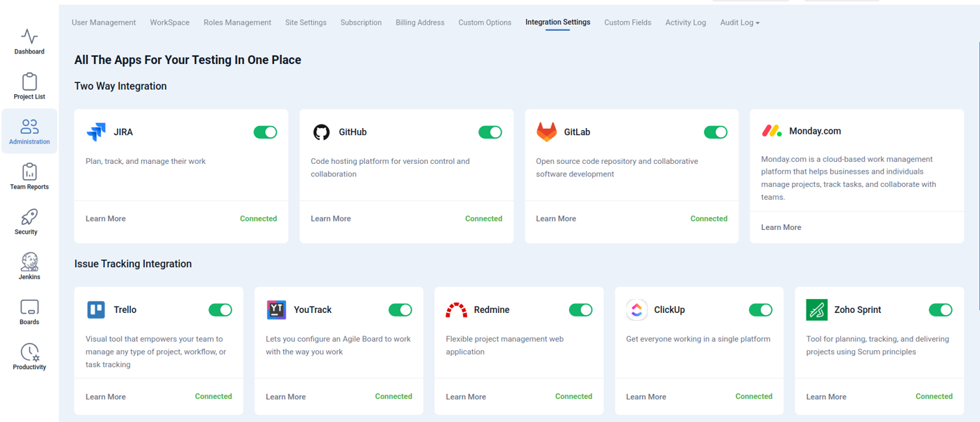Click Learn More on the Monday.com card

(x=780, y=227)
